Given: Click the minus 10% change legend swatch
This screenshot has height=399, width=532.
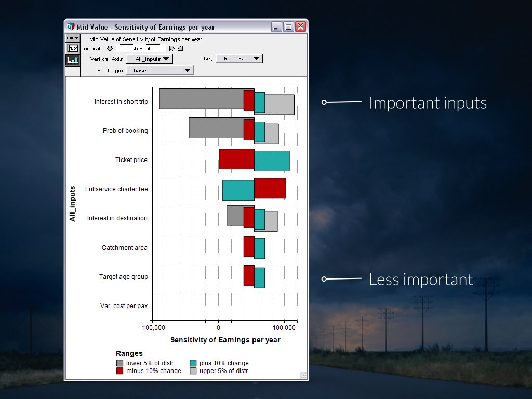Looking at the screenshot, I should pos(120,371).
